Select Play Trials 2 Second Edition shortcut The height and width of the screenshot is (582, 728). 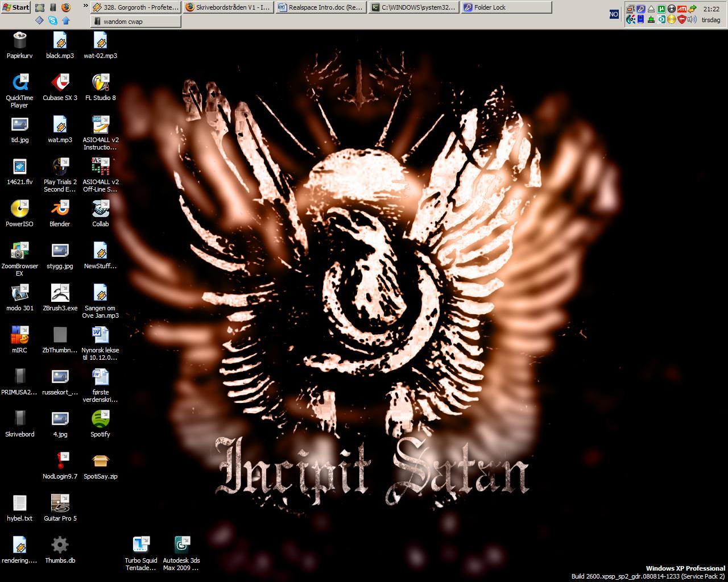(x=60, y=175)
